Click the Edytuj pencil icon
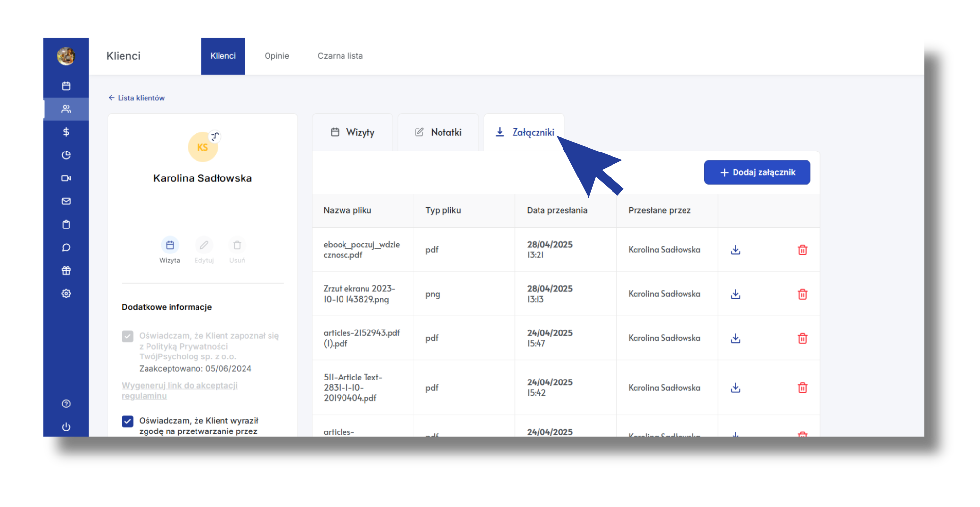 [x=204, y=245]
